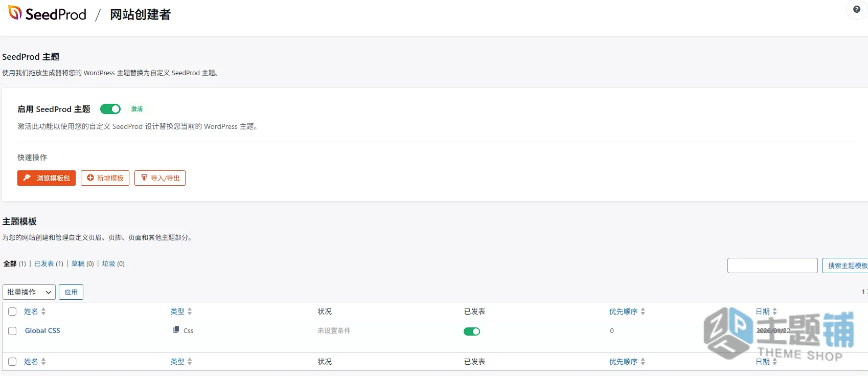This screenshot has width=868, height=376.
Task: Click the 新增模板 button
Action: pos(105,178)
